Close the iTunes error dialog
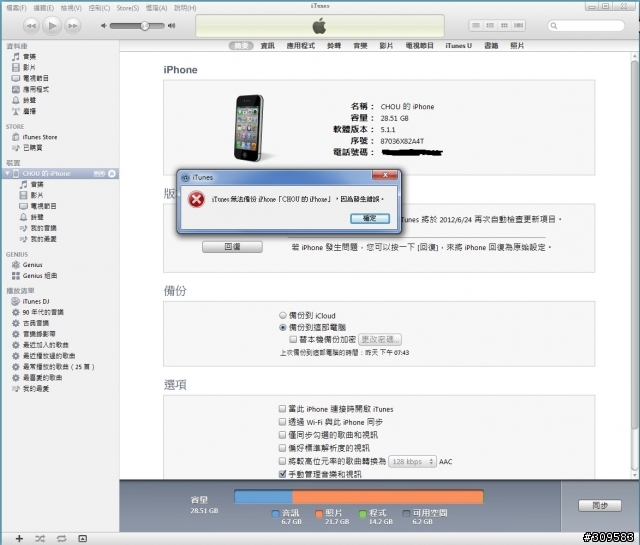640x545 pixels. 384,175
